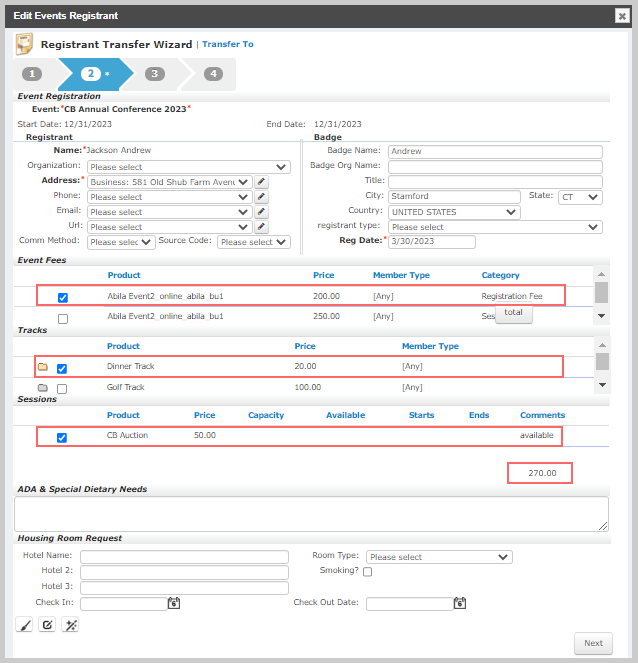
Task: Edit the Email with its pencil icon
Action: coord(262,212)
